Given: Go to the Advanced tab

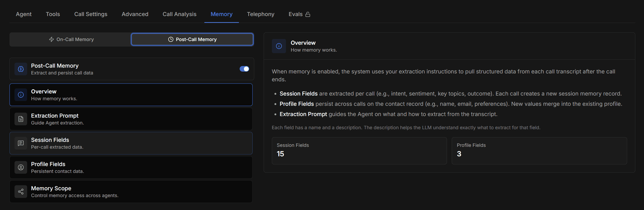Looking at the screenshot, I should coord(135,14).
